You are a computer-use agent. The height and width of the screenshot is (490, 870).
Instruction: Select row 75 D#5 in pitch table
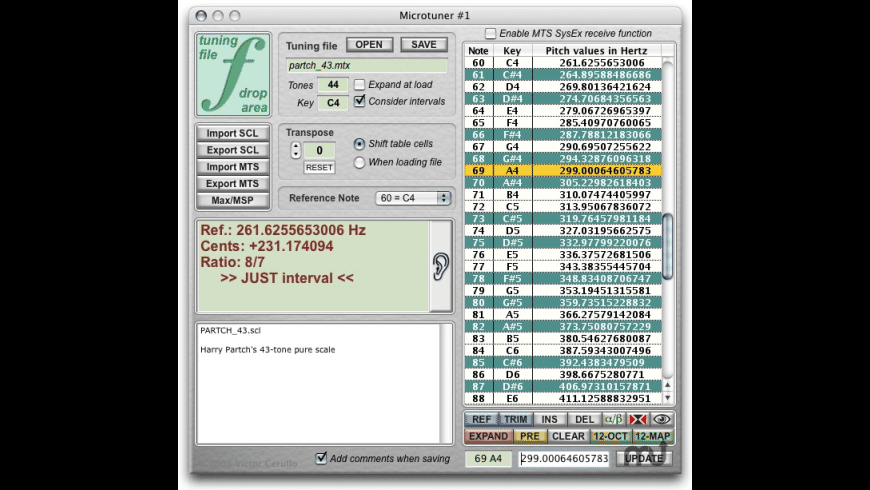(563, 243)
